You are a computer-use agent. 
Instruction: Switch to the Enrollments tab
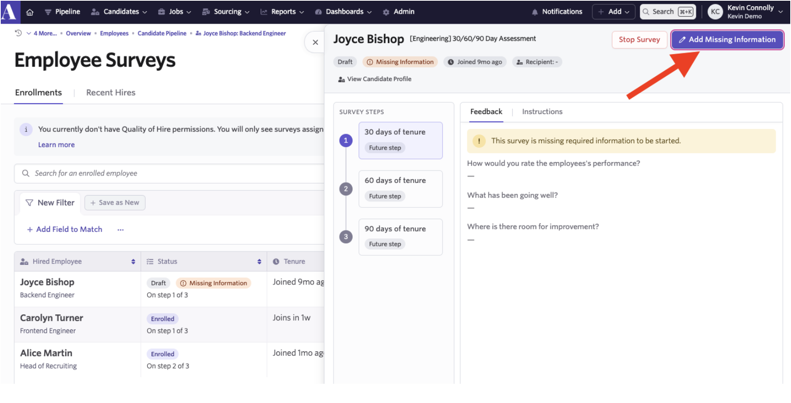[38, 93]
